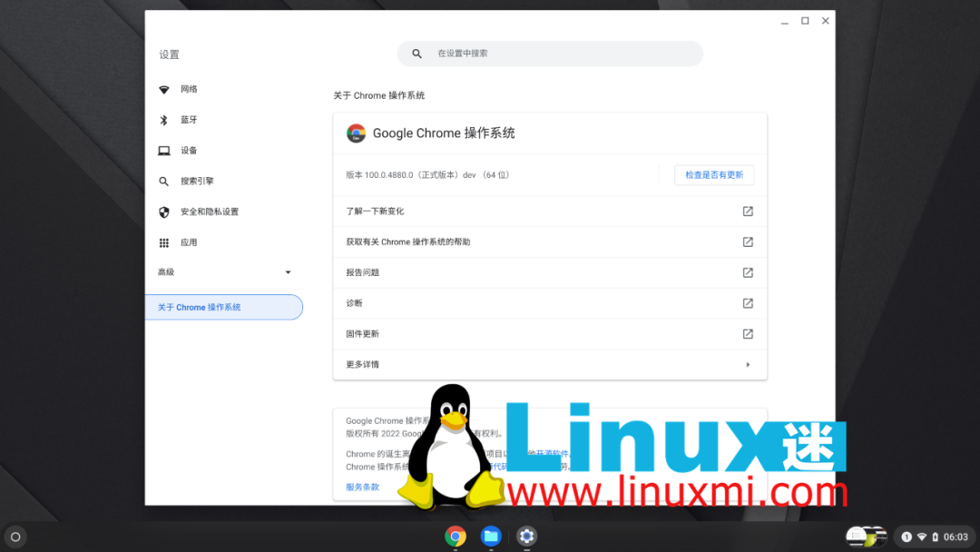Click the settings search box 在设置中搜索

tap(549, 54)
